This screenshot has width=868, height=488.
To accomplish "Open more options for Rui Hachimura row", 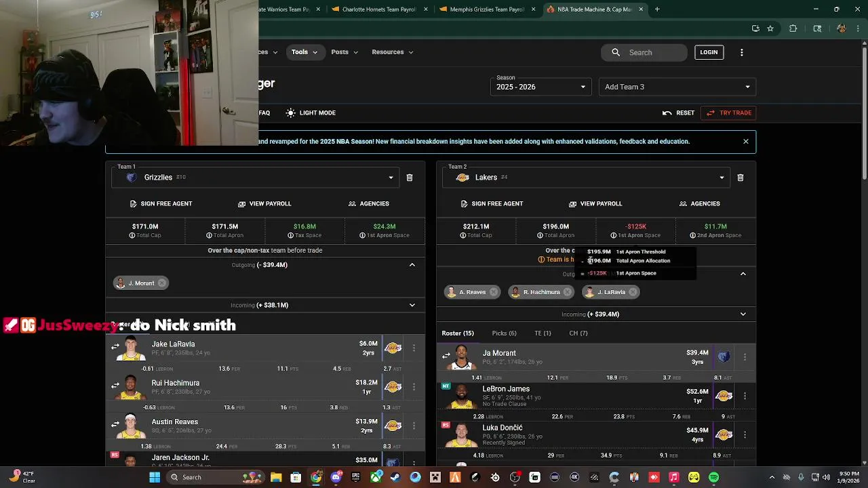I will coord(414,387).
